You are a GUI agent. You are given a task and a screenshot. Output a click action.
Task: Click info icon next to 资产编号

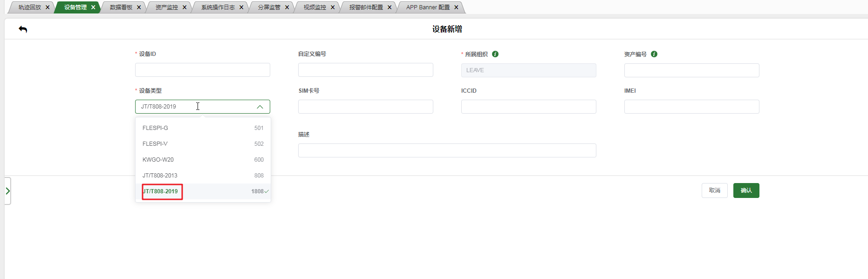coord(654,54)
